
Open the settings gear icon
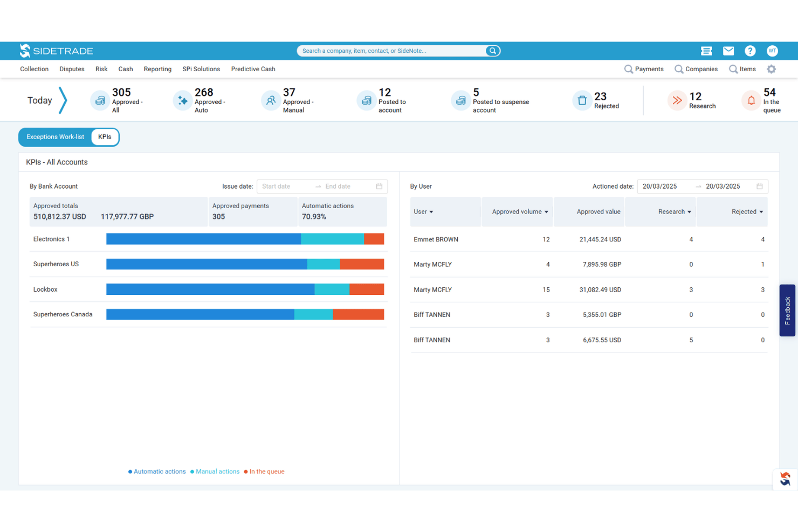772,69
